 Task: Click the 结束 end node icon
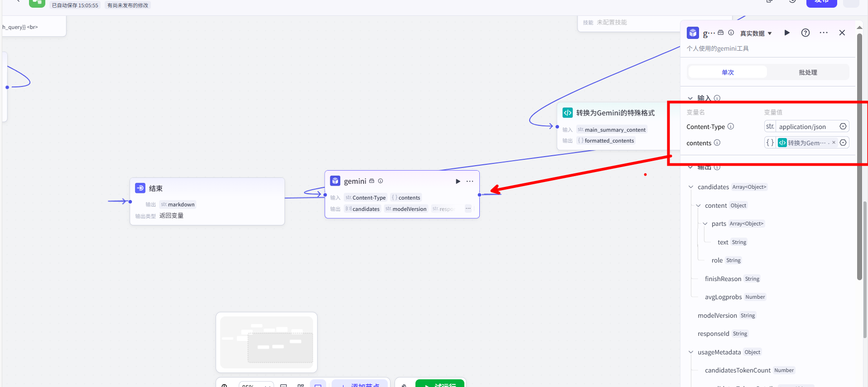pos(140,188)
